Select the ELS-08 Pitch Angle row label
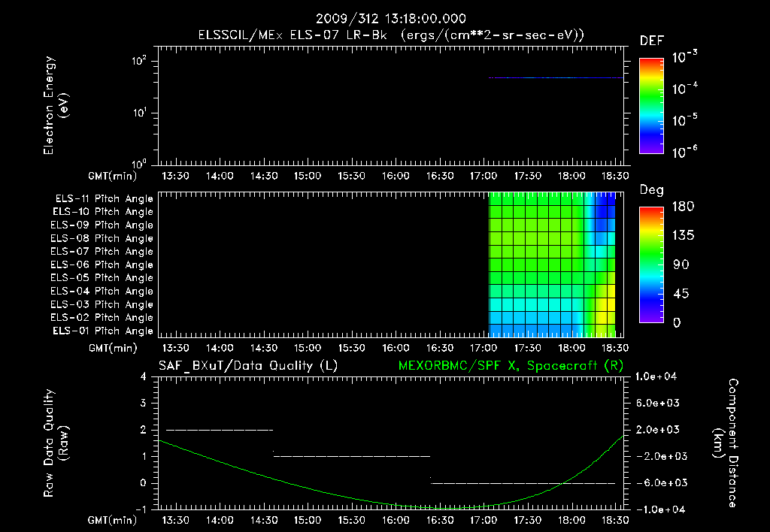 102,238
